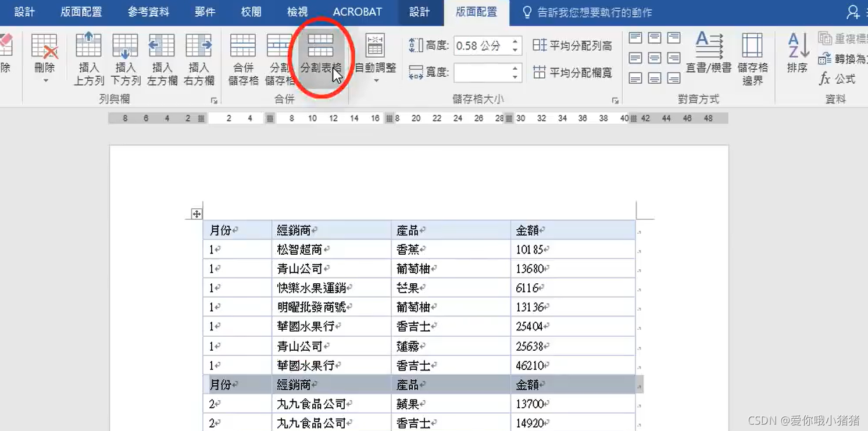Align cell text top right
Screen dimensions: 868x431
[674, 38]
